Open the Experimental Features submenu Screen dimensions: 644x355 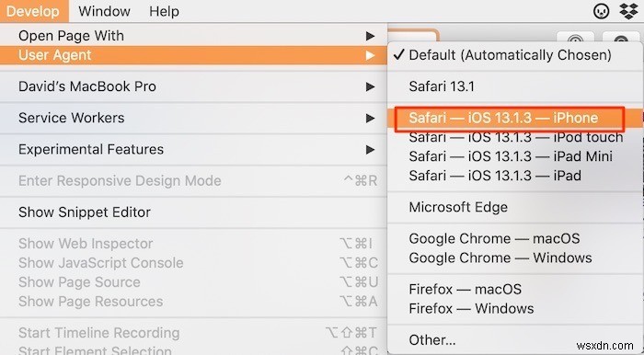pos(193,149)
